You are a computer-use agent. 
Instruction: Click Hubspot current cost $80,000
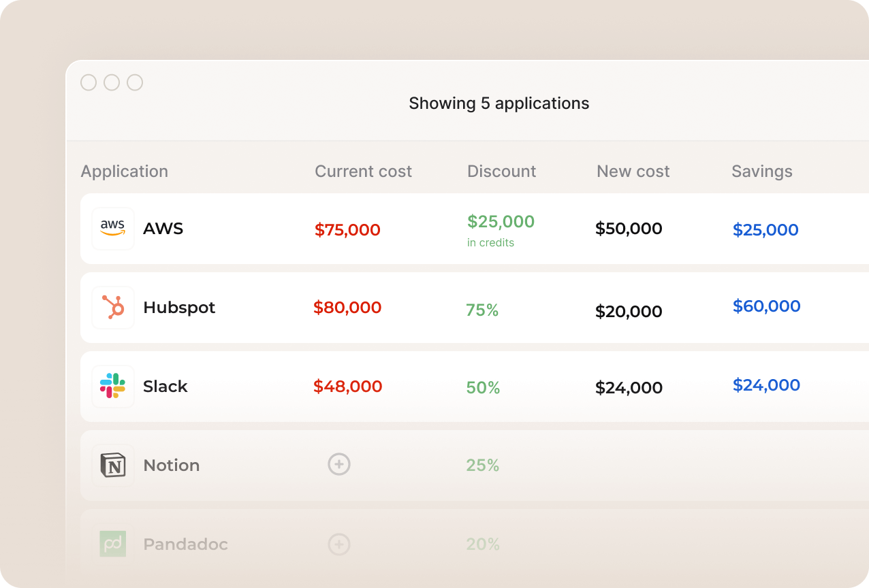pyautogui.click(x=347, y=308)
